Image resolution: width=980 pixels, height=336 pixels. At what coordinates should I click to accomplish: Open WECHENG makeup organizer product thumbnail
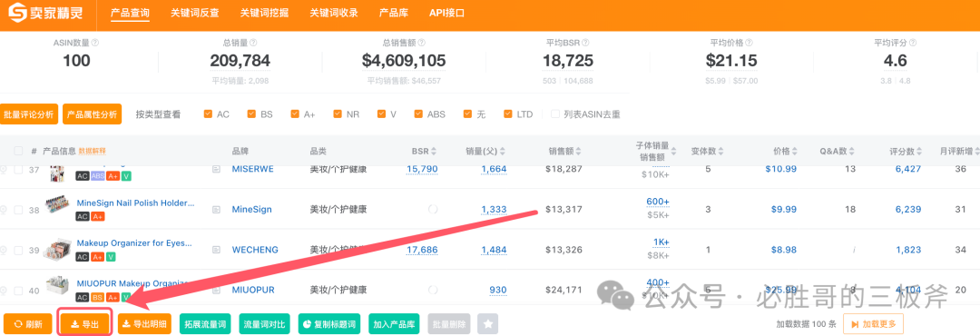pyautogui.click(x=57, y=249)
